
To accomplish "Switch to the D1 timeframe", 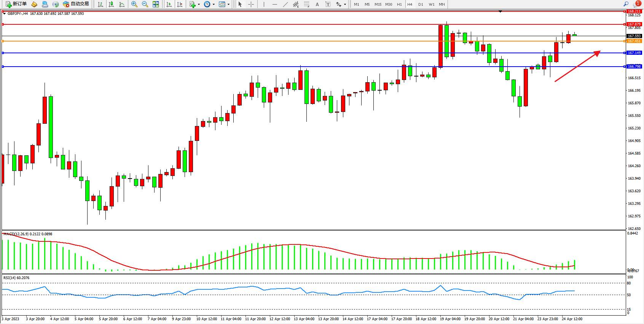I will click(x=421, y=5).
